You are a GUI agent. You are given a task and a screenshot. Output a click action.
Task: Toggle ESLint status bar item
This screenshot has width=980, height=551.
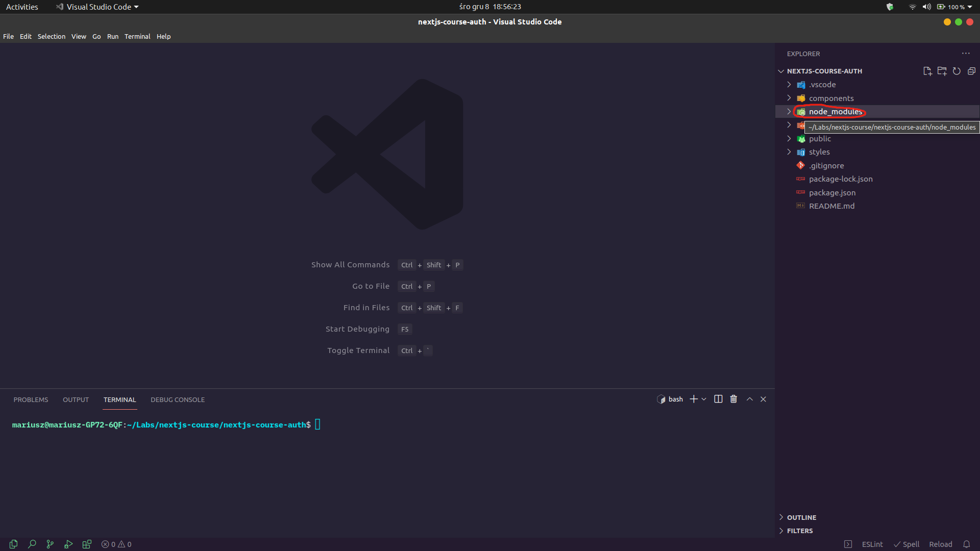click(x=872, y=544)
